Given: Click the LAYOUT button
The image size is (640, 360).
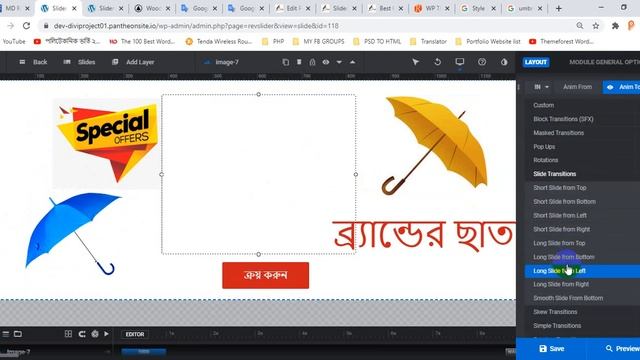Looking at the screenshot, I should tap(536, 62).
